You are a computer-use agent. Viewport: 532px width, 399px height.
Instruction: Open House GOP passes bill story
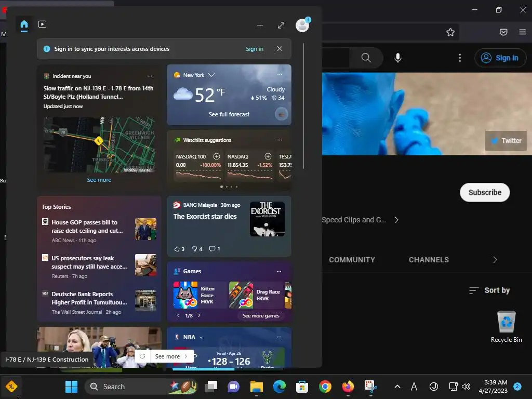pos(99,231)
